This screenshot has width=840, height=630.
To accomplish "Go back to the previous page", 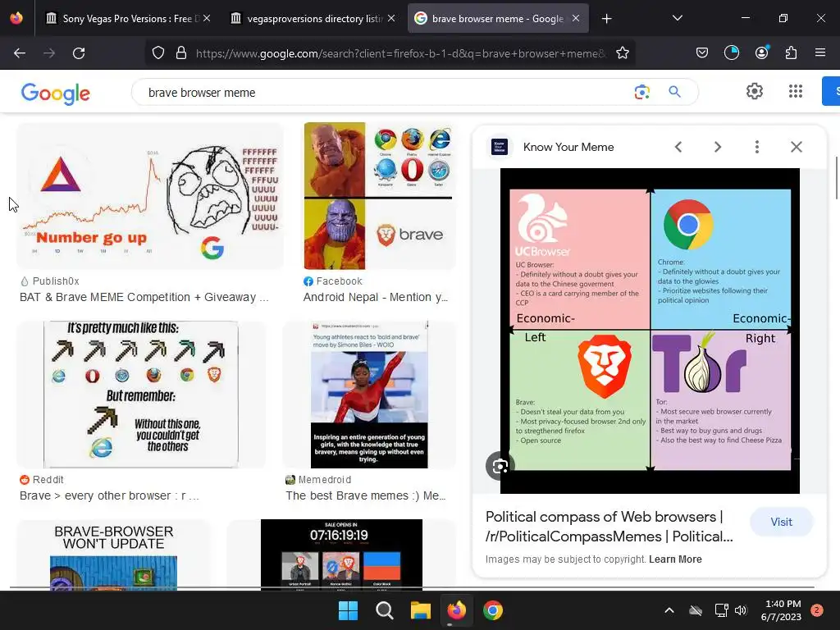I will point(20,53).
